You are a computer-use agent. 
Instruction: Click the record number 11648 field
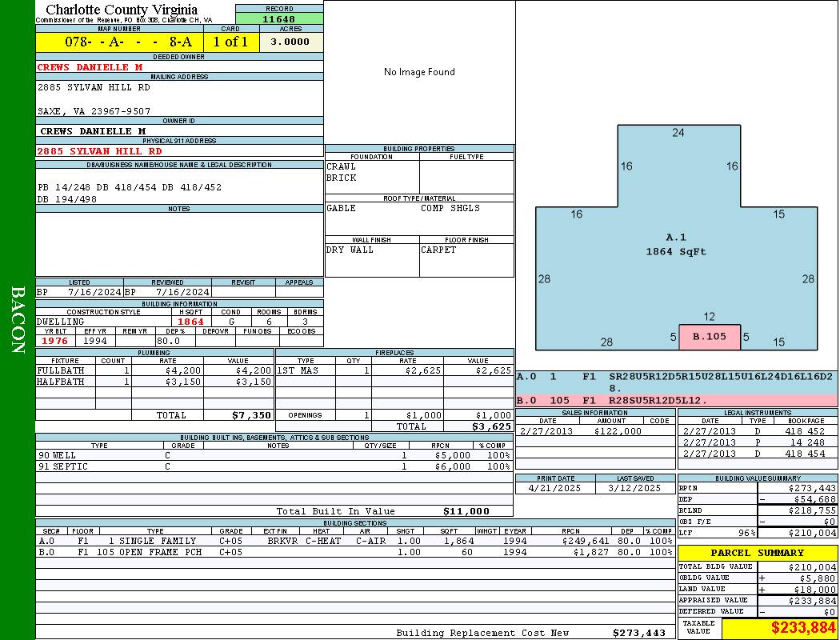tap(279, 19)
